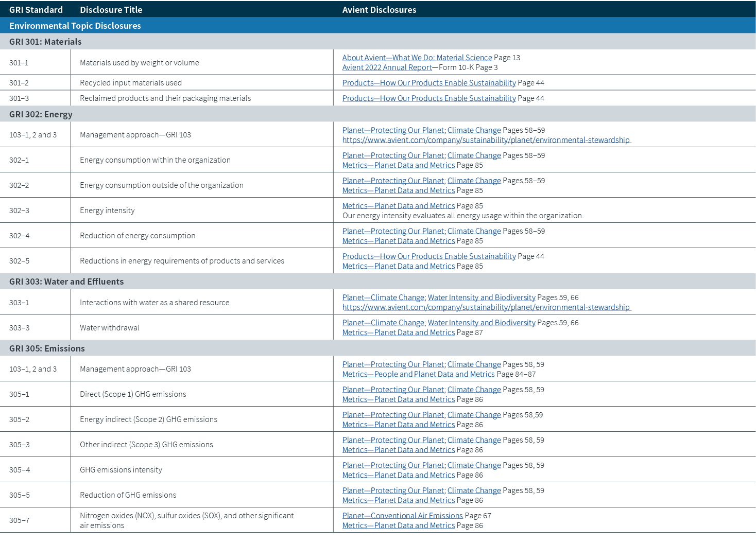The height and width of the screenshot is (544, 756).
Task: Click Products link in the 302-5 row
Action: [x=428, y=256]
